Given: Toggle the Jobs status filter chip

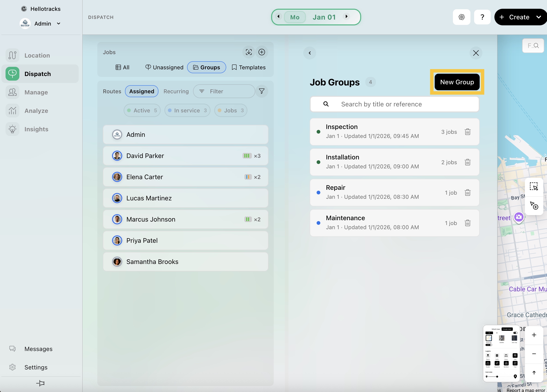Looking at the screenshot, I should [231, 110].
